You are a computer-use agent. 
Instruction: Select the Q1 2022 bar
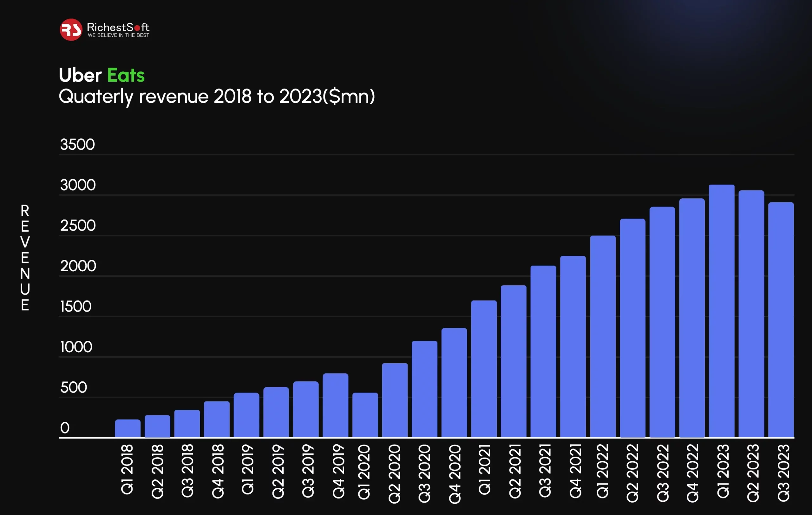coord(603,337)
